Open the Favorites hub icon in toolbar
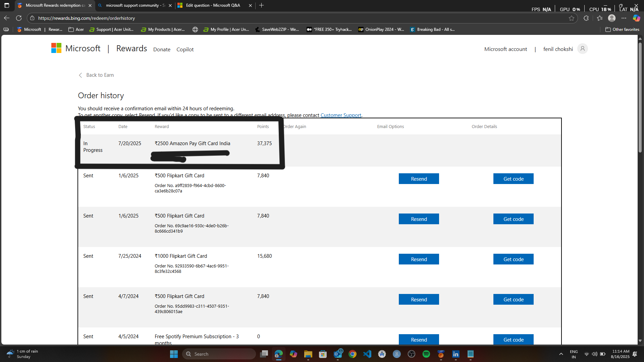Image resolution: width=644 pixels, height=362 pixels. point(600,18)
